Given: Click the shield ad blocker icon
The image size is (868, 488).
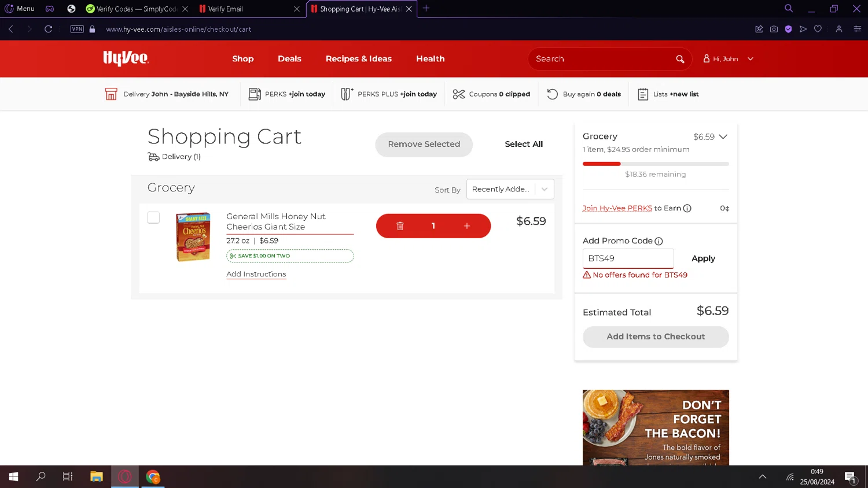Looking at the screenshot, I should click(788, 29).
